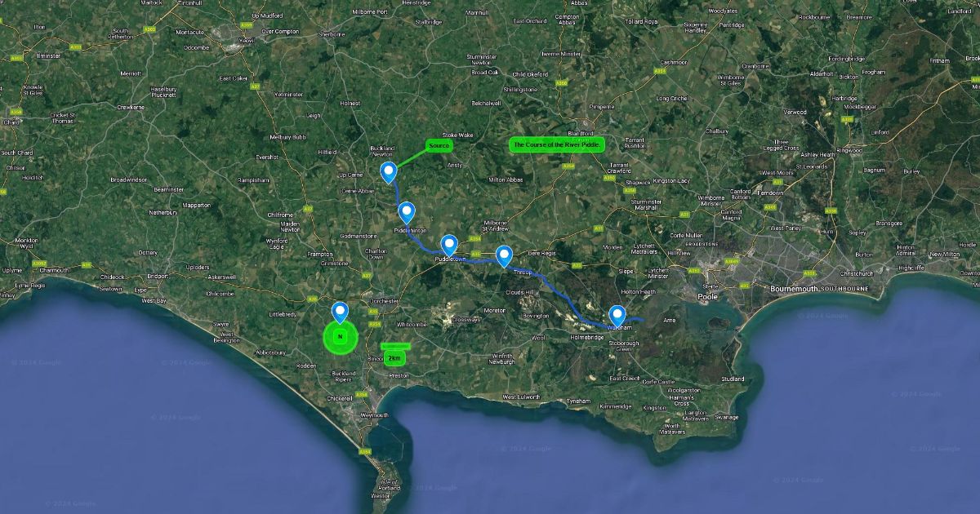Select the pin at Wareham

617,316
